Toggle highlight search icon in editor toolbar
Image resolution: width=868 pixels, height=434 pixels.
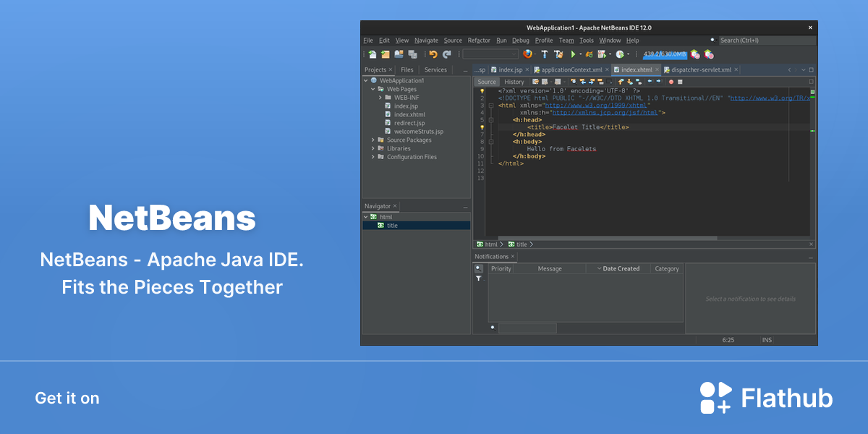[600, 82]
